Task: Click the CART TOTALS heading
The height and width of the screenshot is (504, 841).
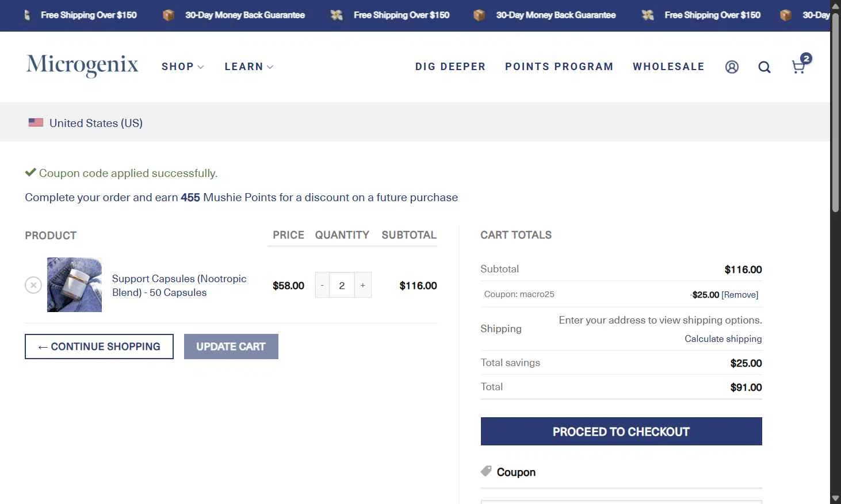Action: pyautogui.click(x=516, y=234)
